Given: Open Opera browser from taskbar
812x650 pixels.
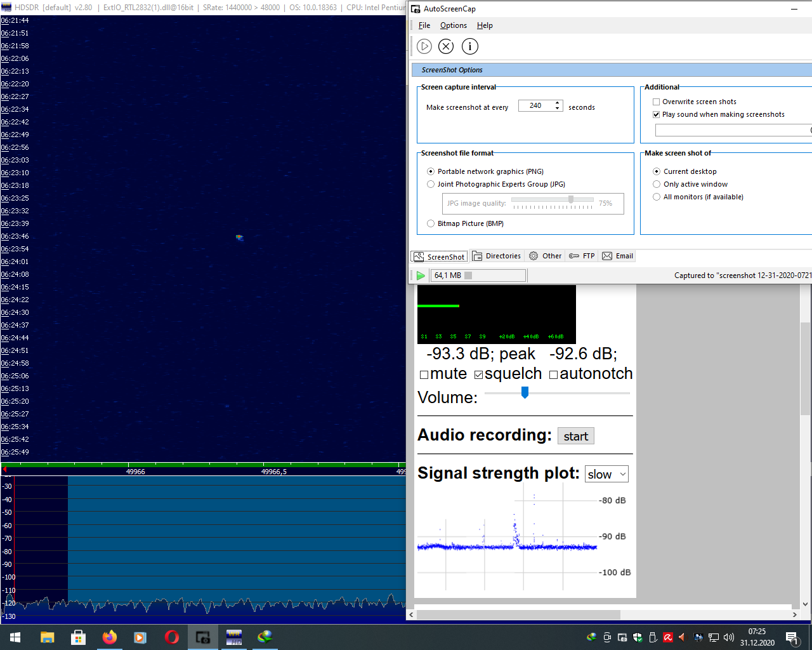Looking at the screenshot, I should pyautogui.click(x=171, y=637).
